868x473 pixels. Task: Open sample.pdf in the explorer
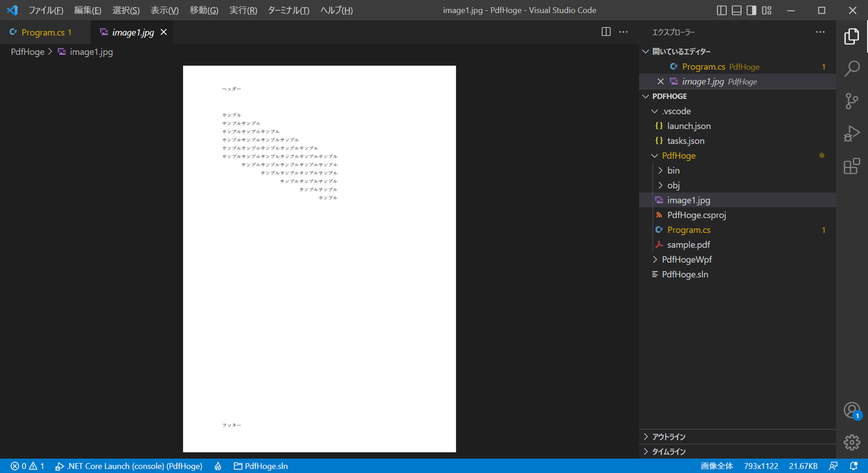click(x=688, y=245)
